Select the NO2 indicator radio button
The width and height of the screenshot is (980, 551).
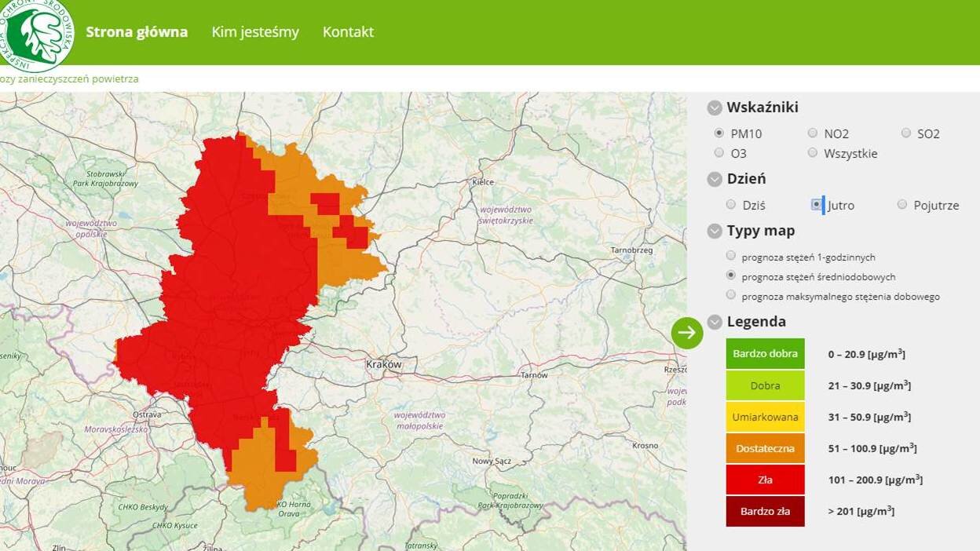click(813, 133)
